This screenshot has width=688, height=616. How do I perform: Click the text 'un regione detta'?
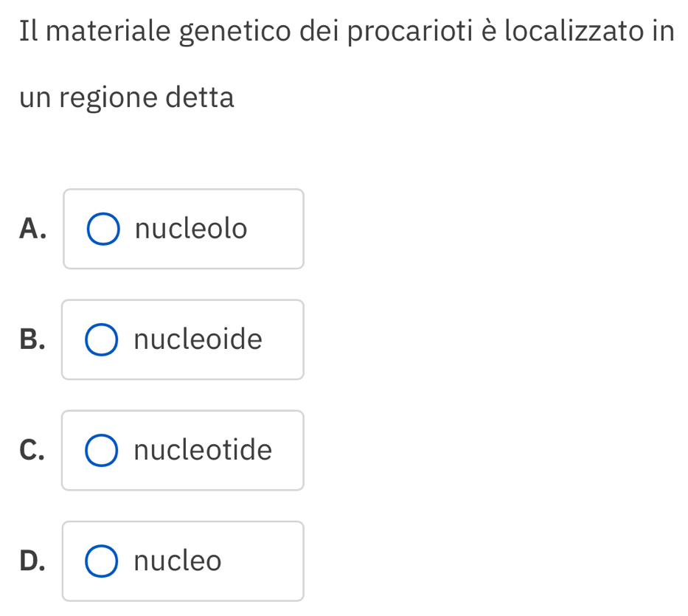(128, 97)
